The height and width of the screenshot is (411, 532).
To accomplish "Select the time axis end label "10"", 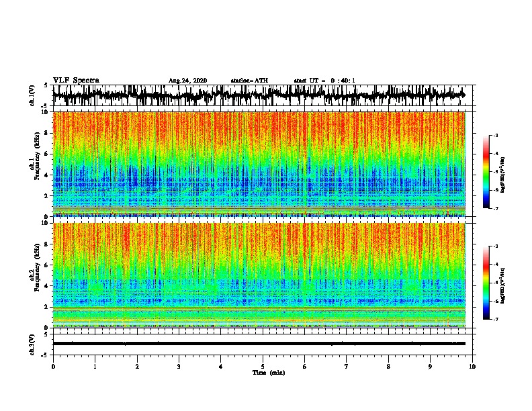I will [x=472, y=367].
